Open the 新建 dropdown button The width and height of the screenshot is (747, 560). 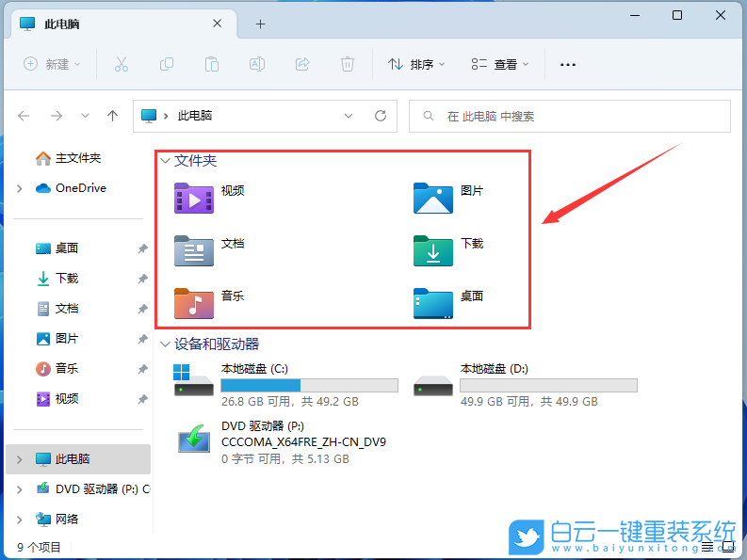[52, 64]
